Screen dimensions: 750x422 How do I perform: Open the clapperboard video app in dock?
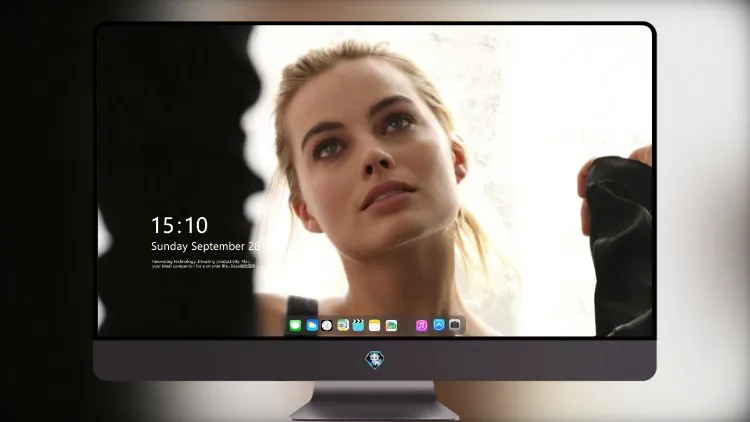(358, 325)
